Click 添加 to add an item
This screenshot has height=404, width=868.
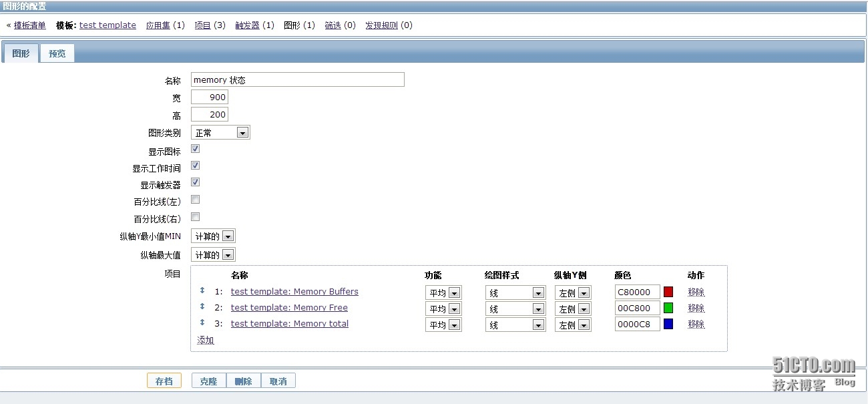click(x=206, y=340)
